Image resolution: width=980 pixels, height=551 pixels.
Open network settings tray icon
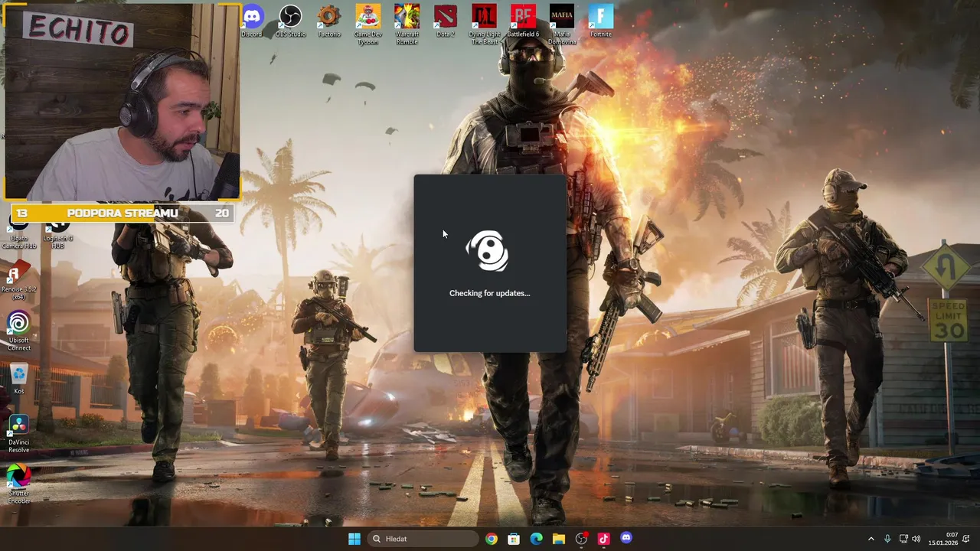(903, 539)
